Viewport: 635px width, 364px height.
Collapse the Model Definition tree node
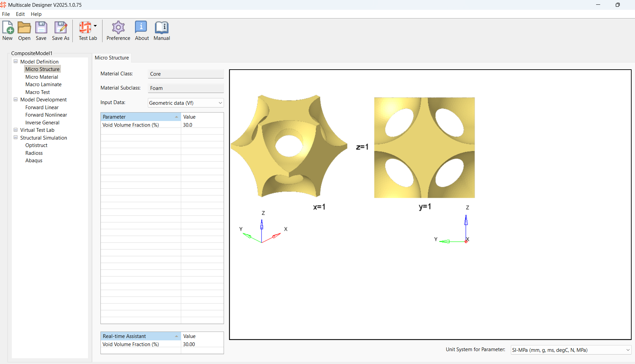pyautogui.click(x=16, y=62)
